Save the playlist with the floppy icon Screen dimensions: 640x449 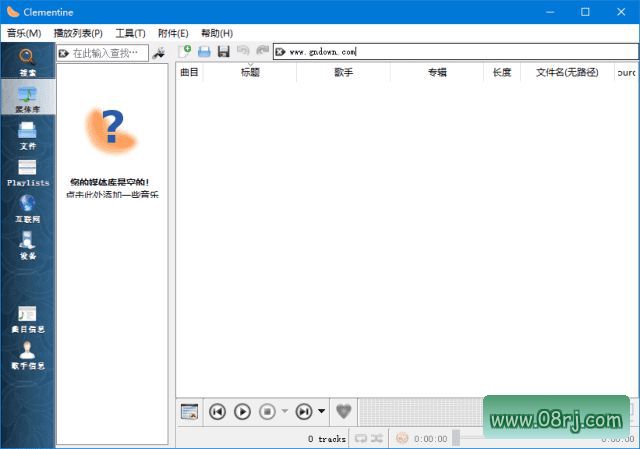pos(224,51)
